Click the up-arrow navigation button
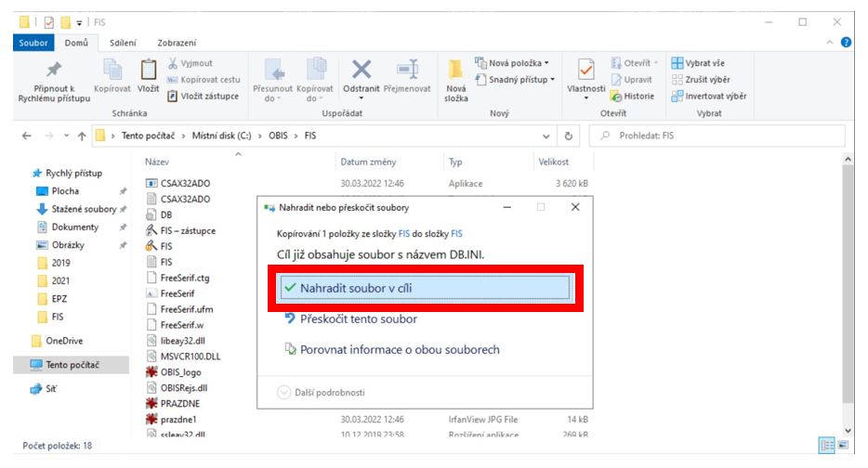This screenshot has height=468, width=868. click(81, 136)
